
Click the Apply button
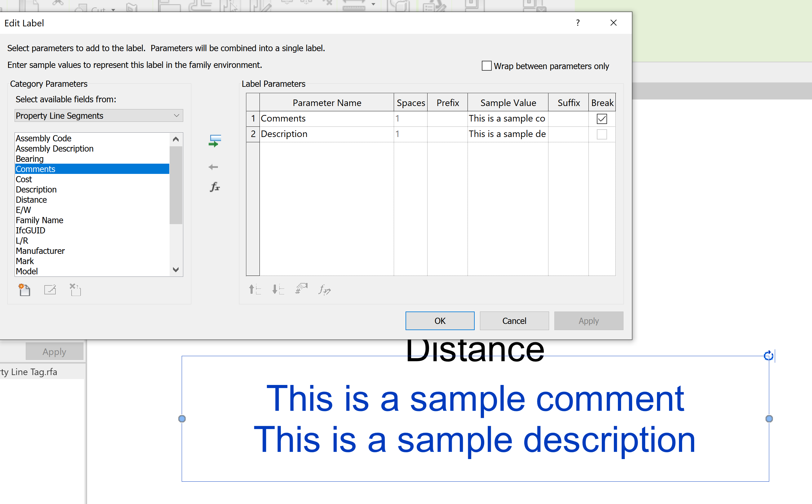(x=588, y=321)
